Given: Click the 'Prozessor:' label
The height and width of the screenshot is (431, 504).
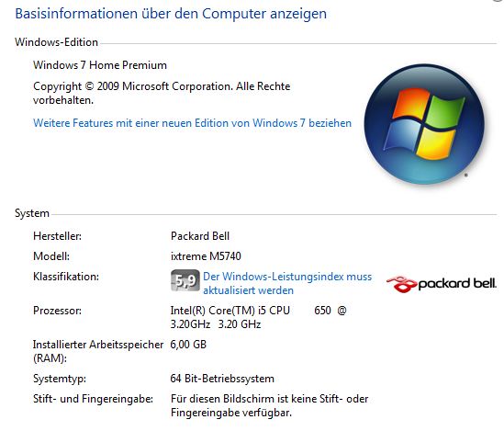Looking at the screenshot, I should tap(57, 311).
